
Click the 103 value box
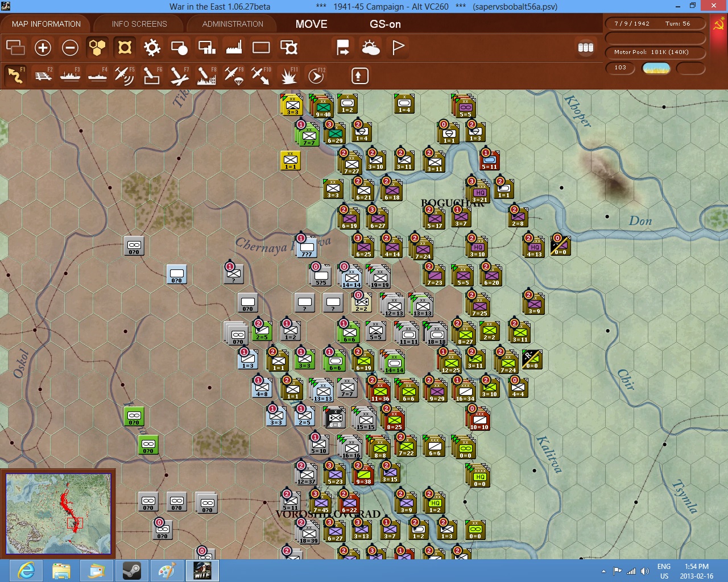point(621,68)
